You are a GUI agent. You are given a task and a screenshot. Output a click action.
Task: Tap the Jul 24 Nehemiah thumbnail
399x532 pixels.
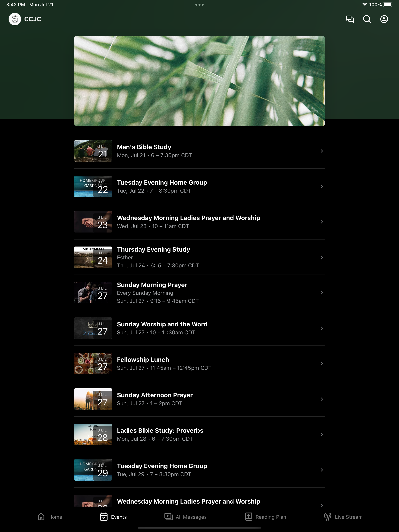point(93,257)
